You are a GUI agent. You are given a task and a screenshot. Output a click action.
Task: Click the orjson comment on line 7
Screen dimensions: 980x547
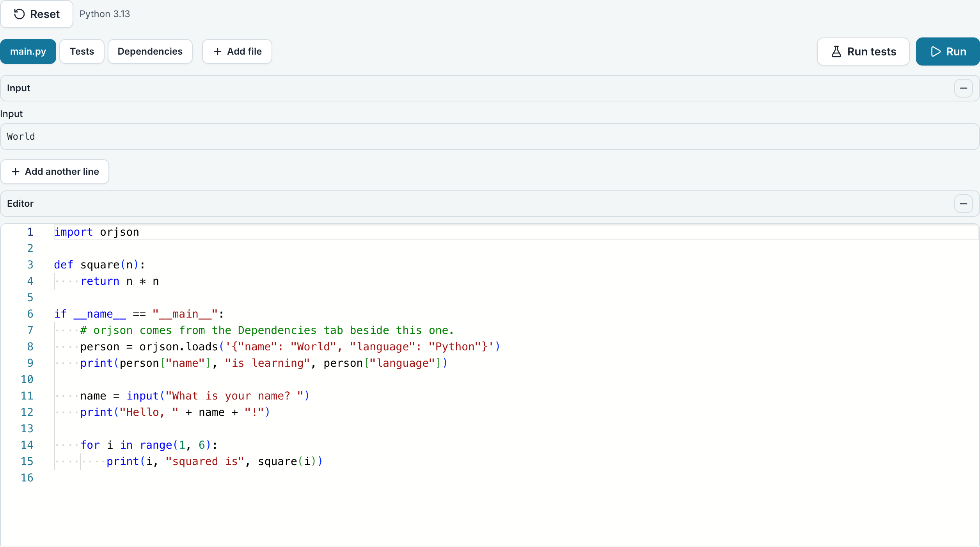[x=267, y=330]
